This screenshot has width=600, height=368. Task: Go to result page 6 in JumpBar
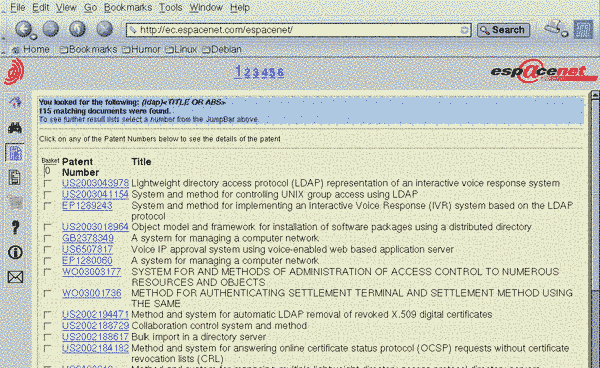tap(280, 72)
